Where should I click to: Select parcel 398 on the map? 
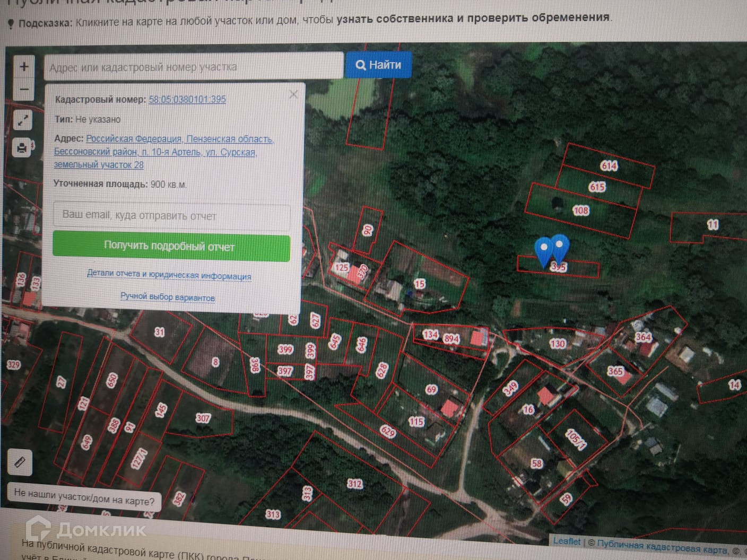click(256, 365)
